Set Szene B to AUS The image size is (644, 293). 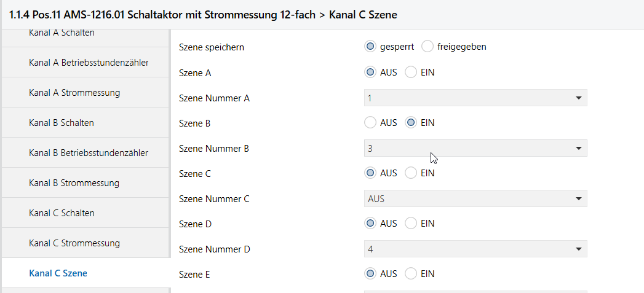coord(370,123)
